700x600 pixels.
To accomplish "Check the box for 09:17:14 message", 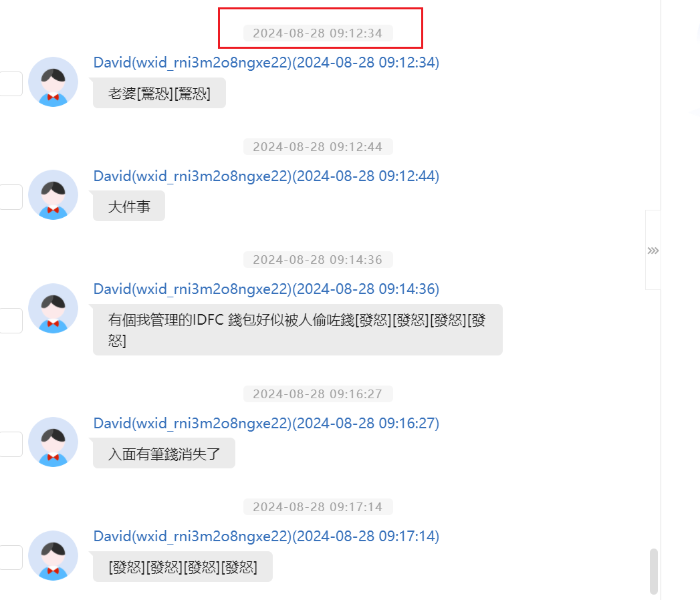I will tap(11, 558).
